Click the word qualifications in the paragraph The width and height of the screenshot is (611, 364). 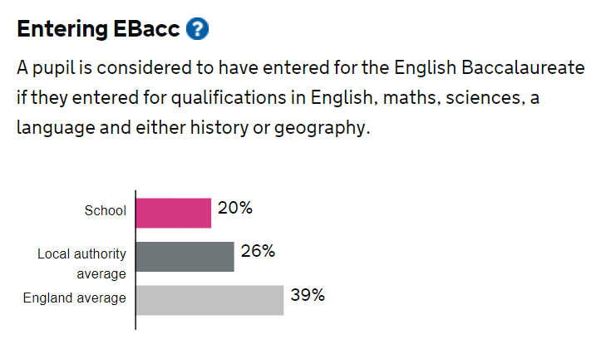(x=229, y=98)
